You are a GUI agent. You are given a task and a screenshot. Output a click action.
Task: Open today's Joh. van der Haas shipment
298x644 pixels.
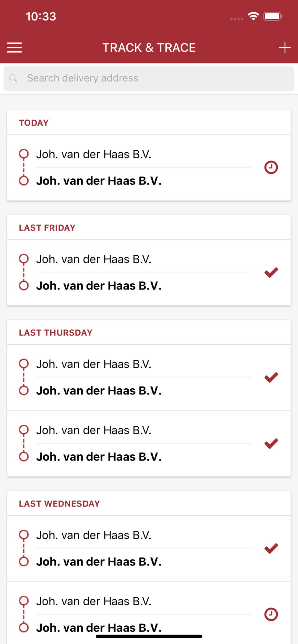(149, 168)
